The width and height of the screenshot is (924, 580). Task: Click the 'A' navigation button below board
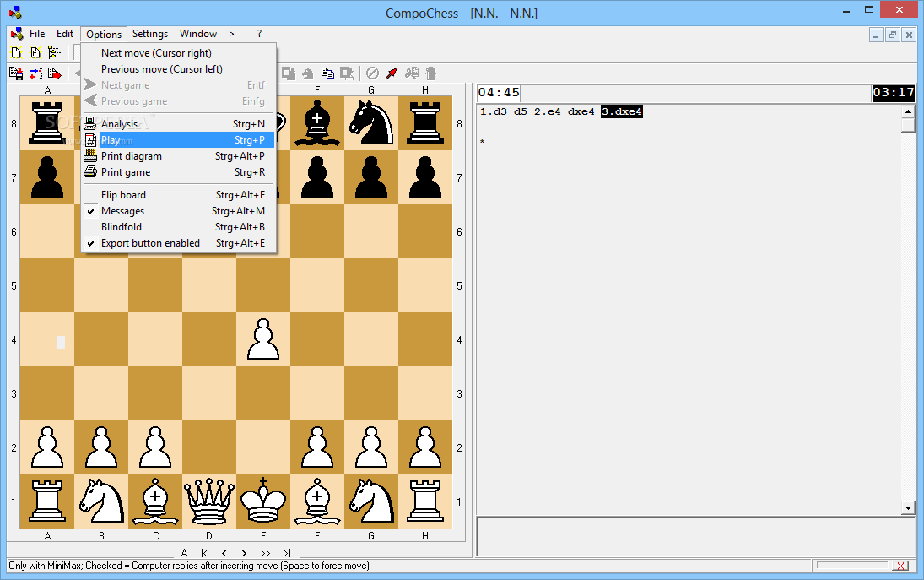185,553
